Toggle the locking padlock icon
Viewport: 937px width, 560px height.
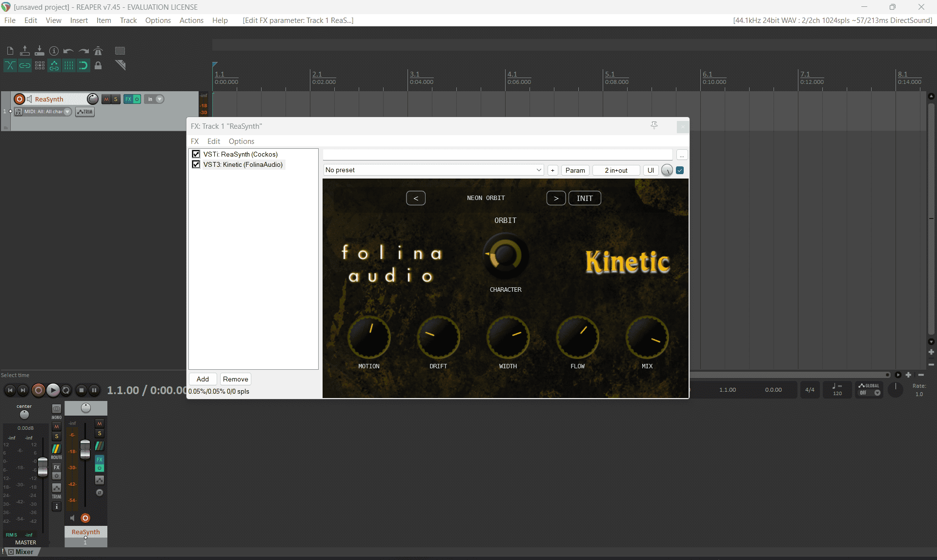(x=98, y=65)
